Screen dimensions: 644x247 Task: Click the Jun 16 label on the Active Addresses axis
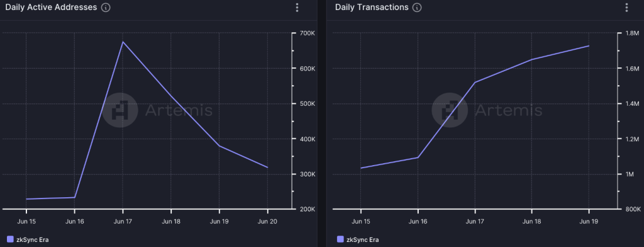click(x=74, y=221)
